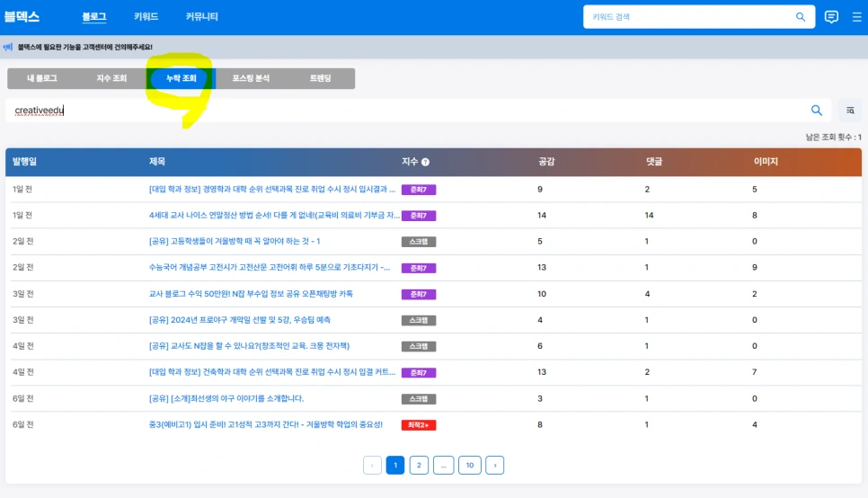Image resolution: width=868 pixels, height=498 pixels.
Task: Open post 2024년 프로야구 개막일 선발
Action: click(x=239, y=320)
